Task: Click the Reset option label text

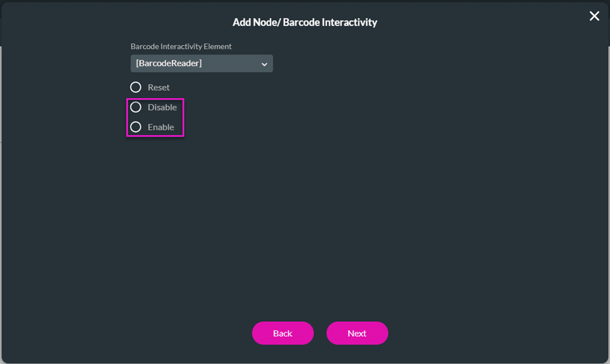Action: 158,87
